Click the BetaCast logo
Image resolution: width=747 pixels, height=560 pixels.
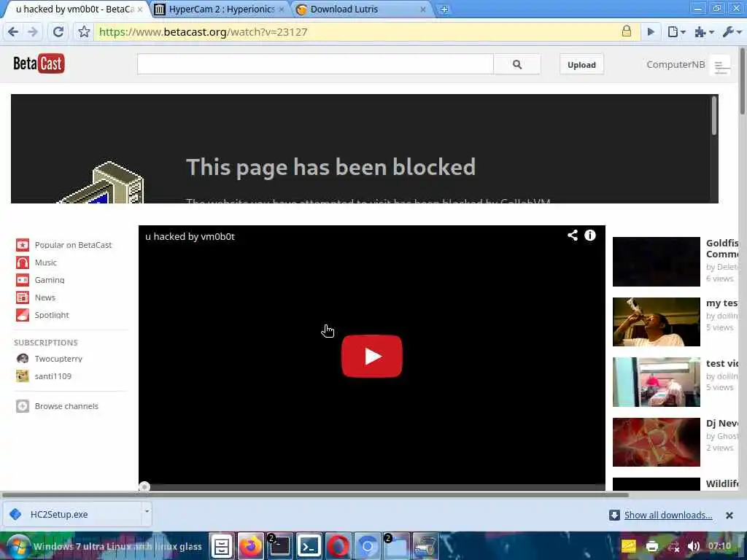pos(39,63)
